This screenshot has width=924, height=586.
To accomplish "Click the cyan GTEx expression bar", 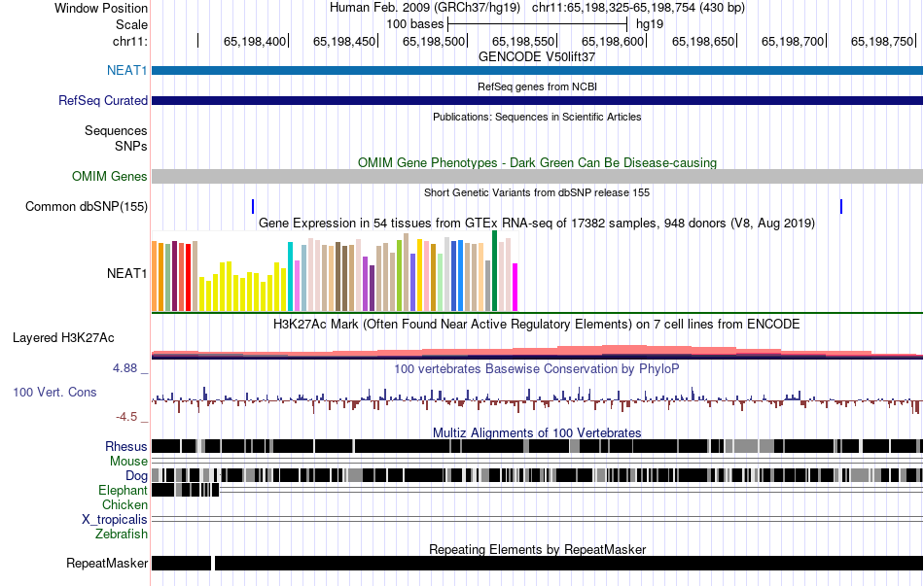I will pos(291,276).
